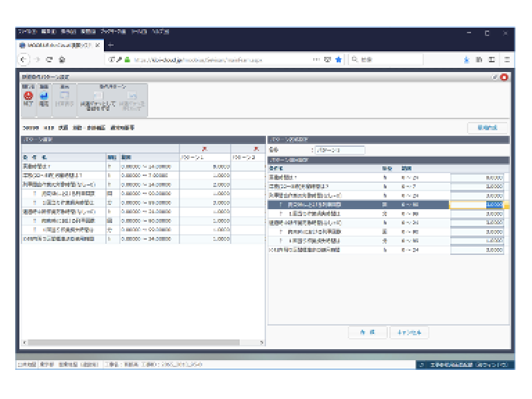This screenshot has width=532, height=399.
Task: Click the blue return-arrow ribbon icon
Action: (x=44, y=96)
